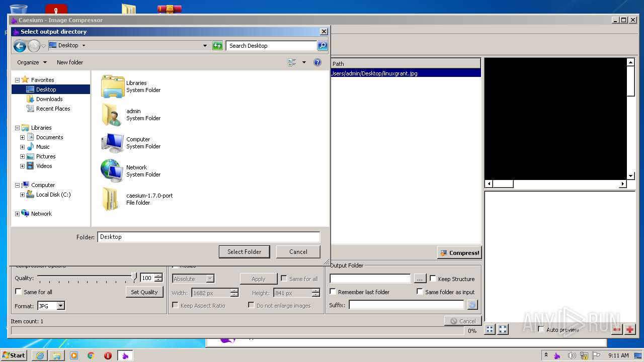Click the volume icon in system tray

click(x=572, y=355)
